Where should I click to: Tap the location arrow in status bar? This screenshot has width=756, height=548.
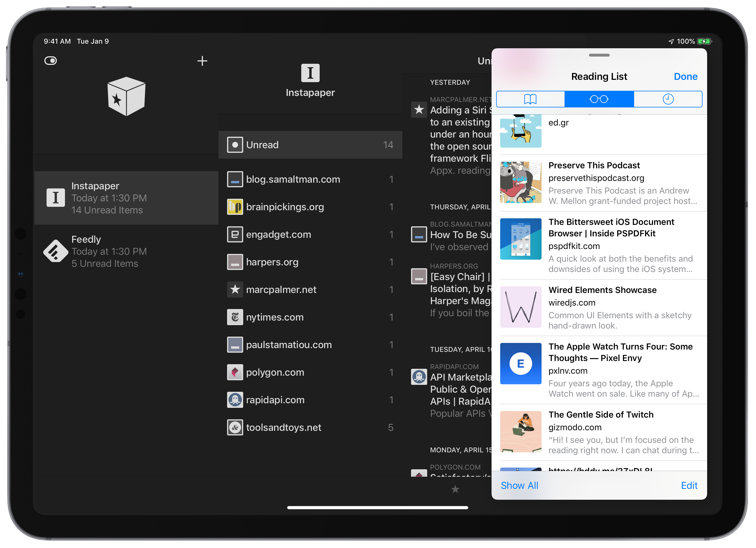tap(671, 41)
